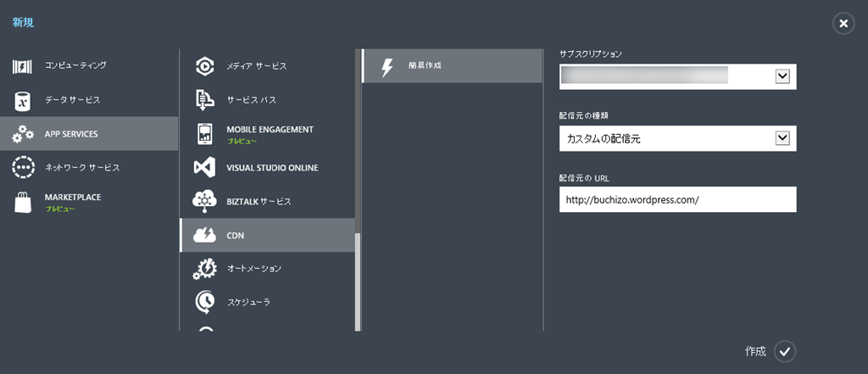Select the データ サービス database icon
868x374 pixels.
[x=23, y=101]
